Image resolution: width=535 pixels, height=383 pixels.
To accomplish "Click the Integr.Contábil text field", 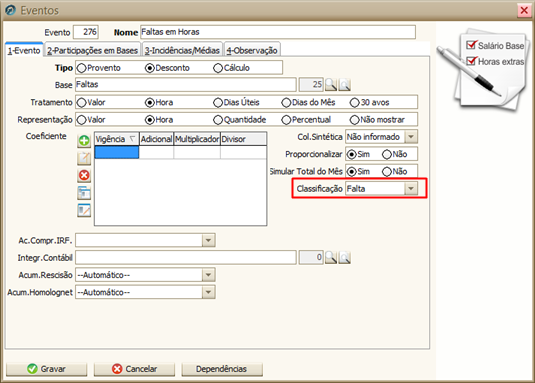I will pos(186,257).
